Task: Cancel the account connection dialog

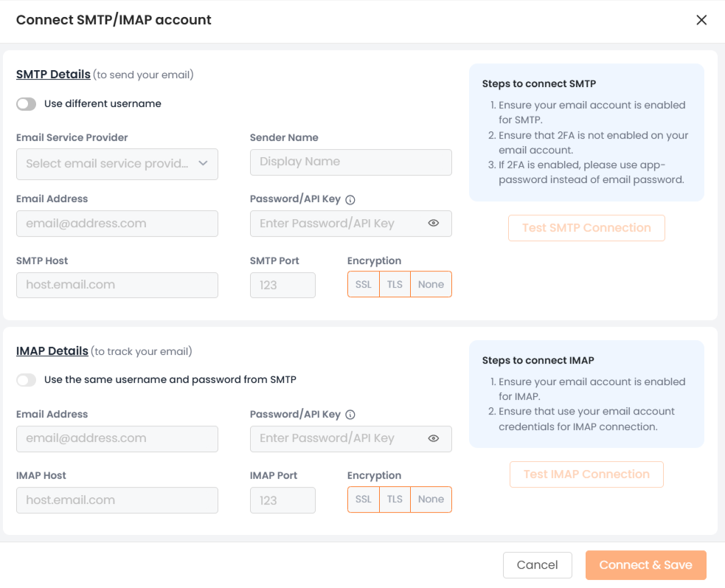Action: pos(537,565)
